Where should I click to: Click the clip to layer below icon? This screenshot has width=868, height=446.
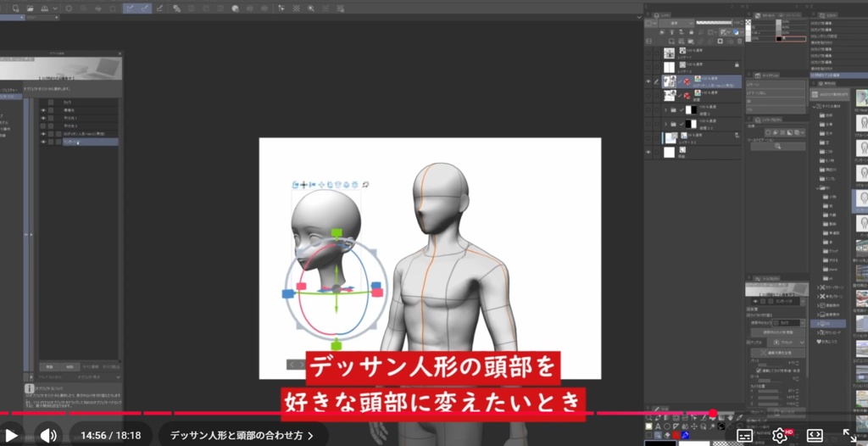(662, 32)
